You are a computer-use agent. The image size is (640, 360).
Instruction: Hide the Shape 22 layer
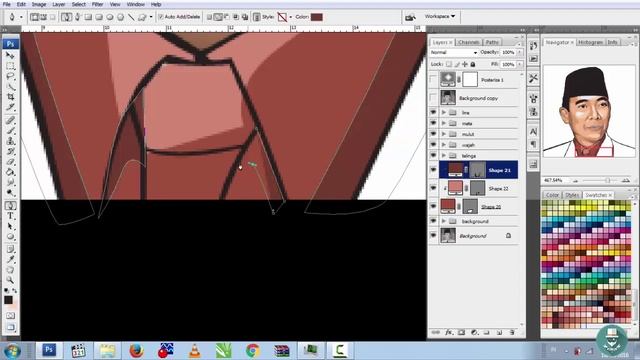(x=433, y=189)
